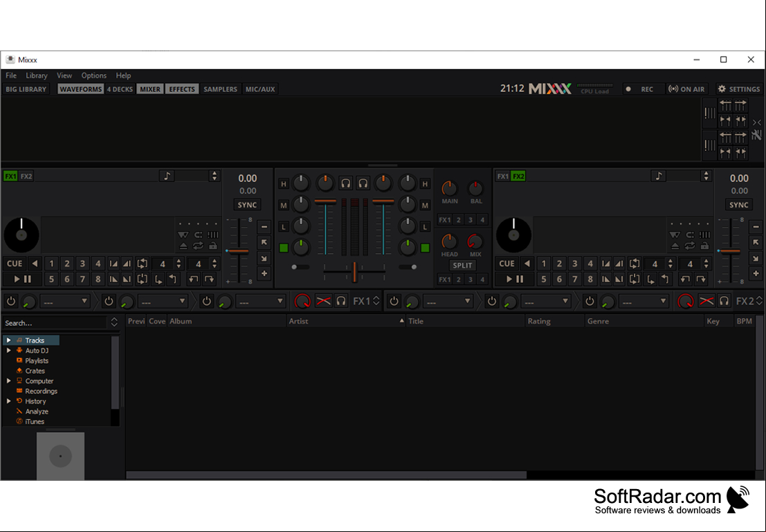Toggle FX2 on the left deck

[x=26, y=176]
